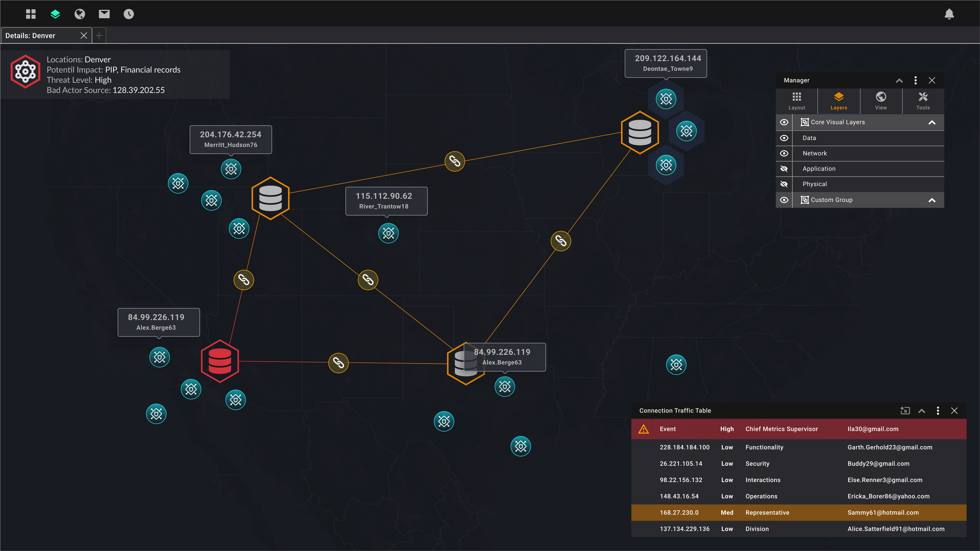Image resolution: width=980 pixels, height=551 pixels.
Task: Click the red threat hexagon icon for Denver
Action: pyautogui.click(x=25, y=71)
